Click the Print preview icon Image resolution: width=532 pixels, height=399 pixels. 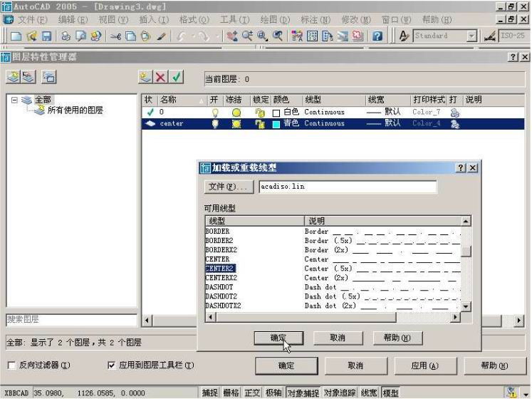(80, 36)
